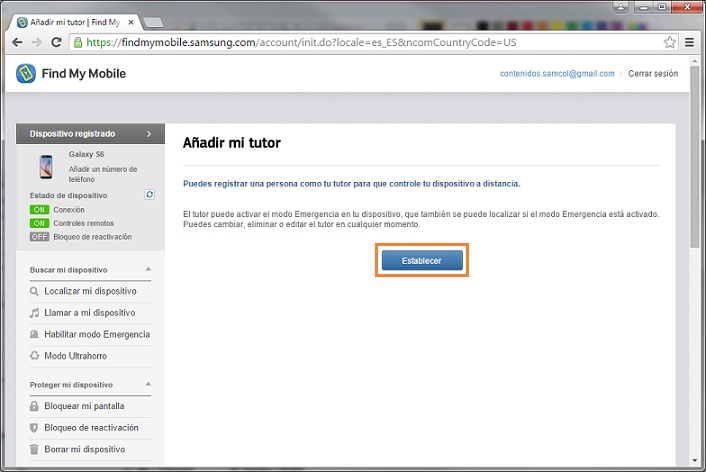The width and height of the screenshot is (706, 472).
Task: Open Bloqueo de reactivación menu item
Action: 90,428
